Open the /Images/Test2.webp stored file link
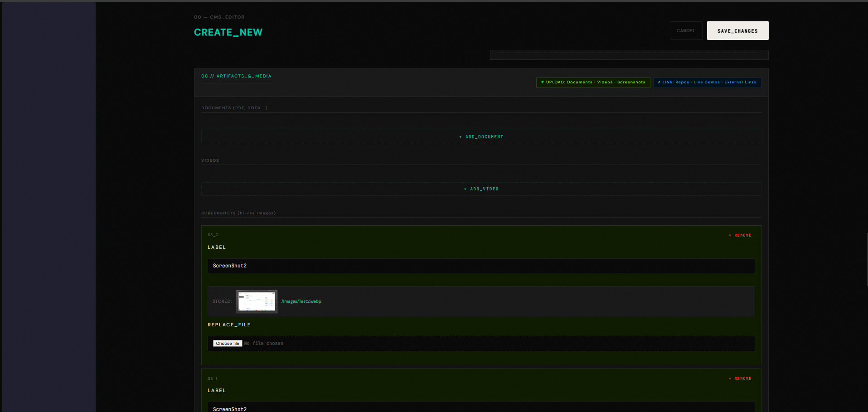The height and width of the screenshot is (412, 868). pos(301,301)
